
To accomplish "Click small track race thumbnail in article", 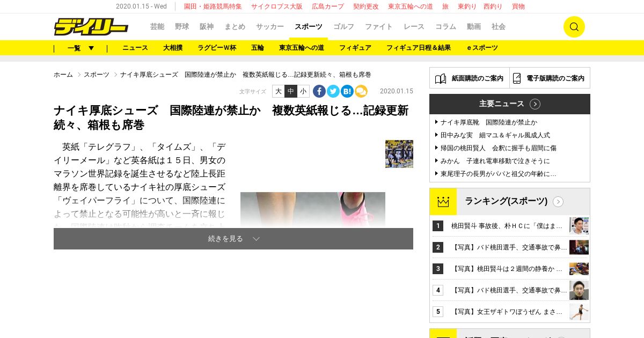I will 399,154.
